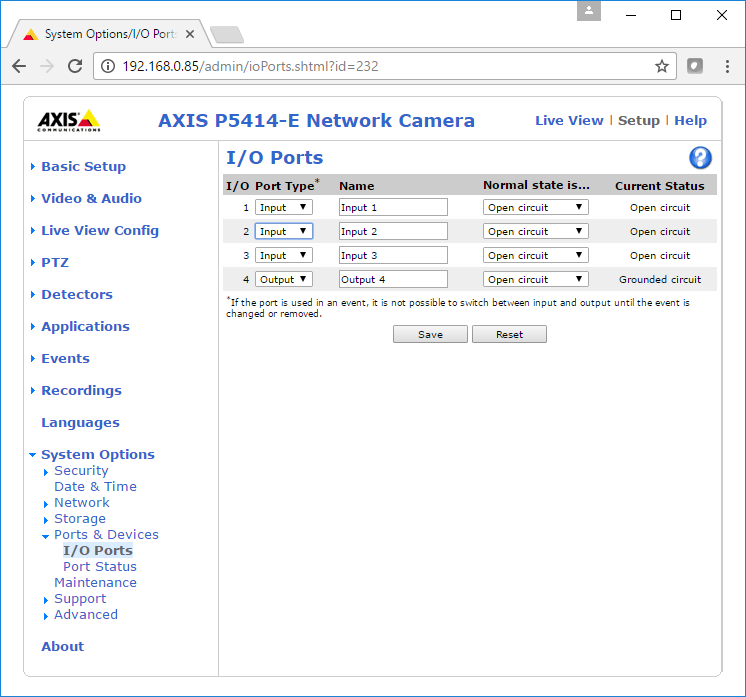Open port 4 Output type dropdown
The width and height of the screenshot is (746, 697).
pyautogui.click(x=284, y=279)
